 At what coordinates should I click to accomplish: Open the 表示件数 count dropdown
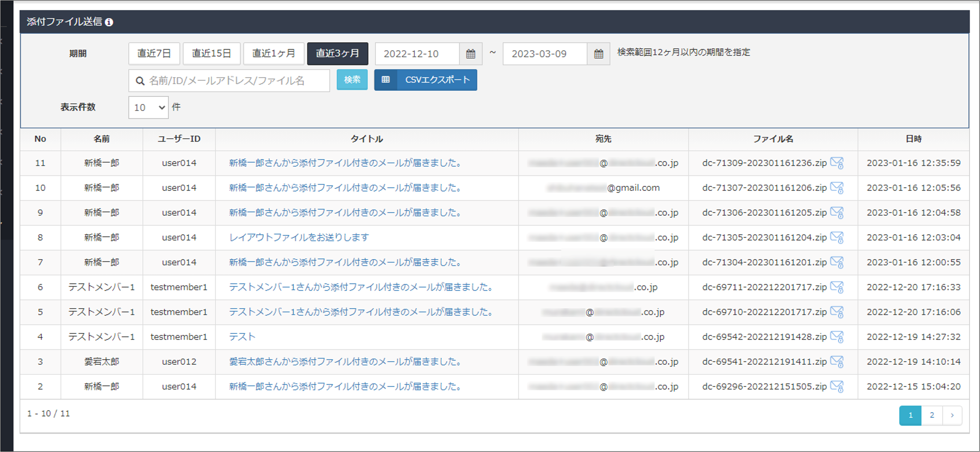coord(148,107)
